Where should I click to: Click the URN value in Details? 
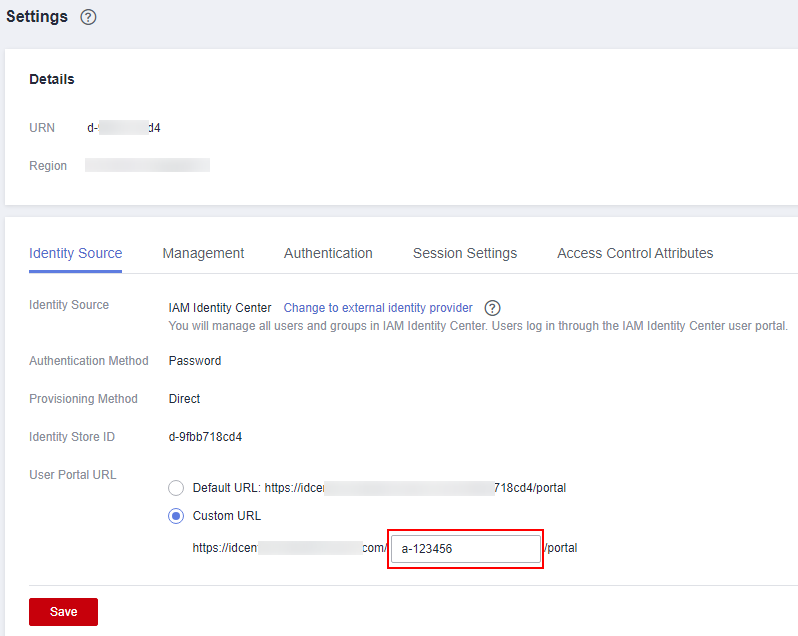(x=124, y=128)
